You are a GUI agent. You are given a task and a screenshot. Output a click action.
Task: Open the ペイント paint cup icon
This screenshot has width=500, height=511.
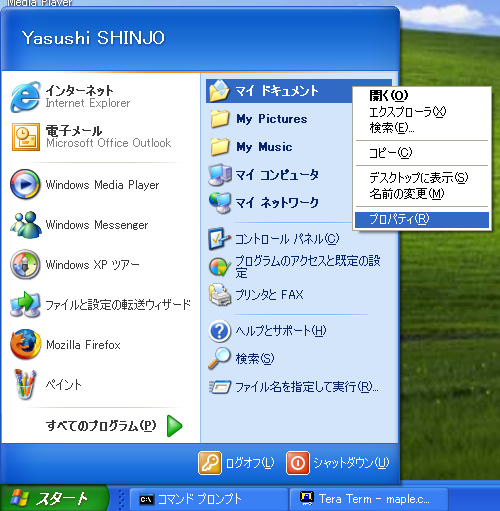pyautogui.click(x=26, y=384)
